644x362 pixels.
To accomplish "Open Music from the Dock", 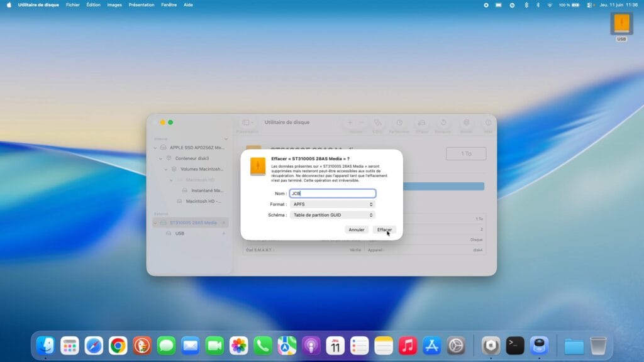I will (x=408, y=346).
